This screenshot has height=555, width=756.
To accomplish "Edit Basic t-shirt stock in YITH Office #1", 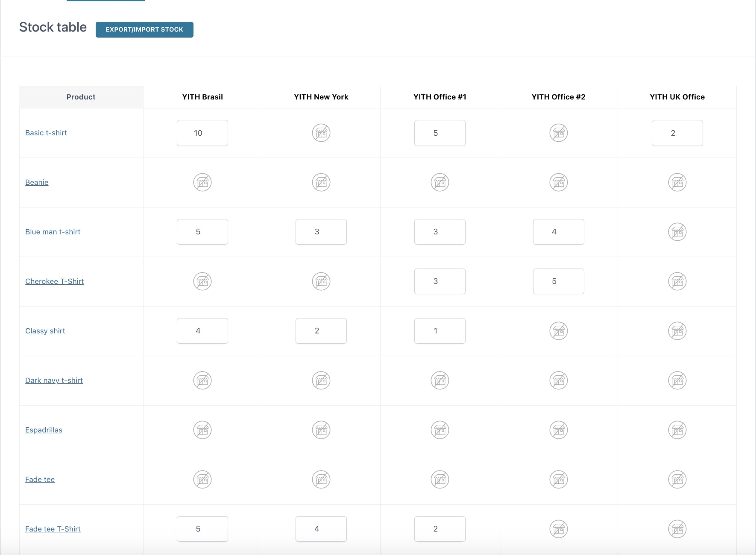I will coord(440,133).
